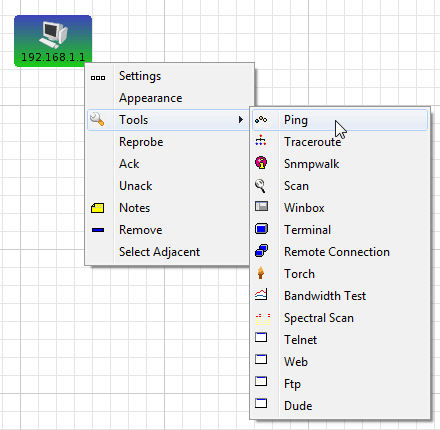The width and height of the screenshot is (440, 430).
Task: Open Winbox from submenu
Action: 339,208
